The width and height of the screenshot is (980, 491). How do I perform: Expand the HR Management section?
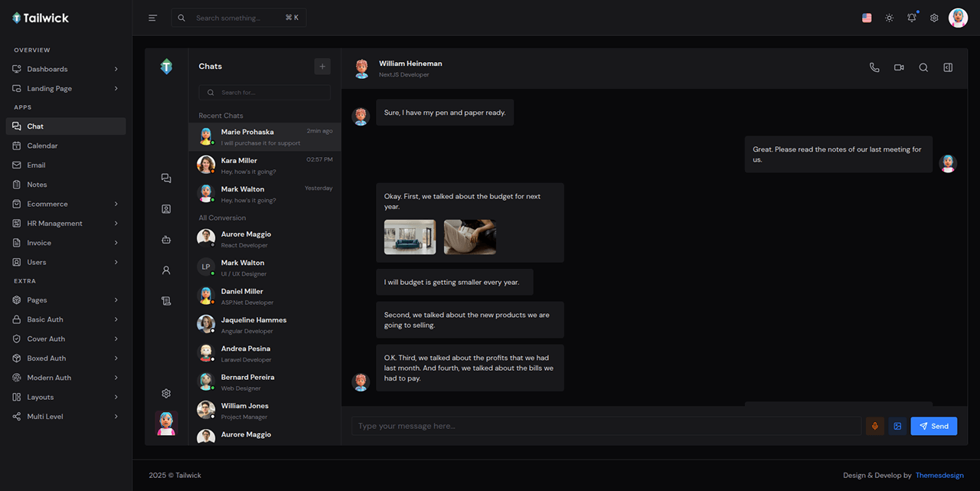[66, 224]
